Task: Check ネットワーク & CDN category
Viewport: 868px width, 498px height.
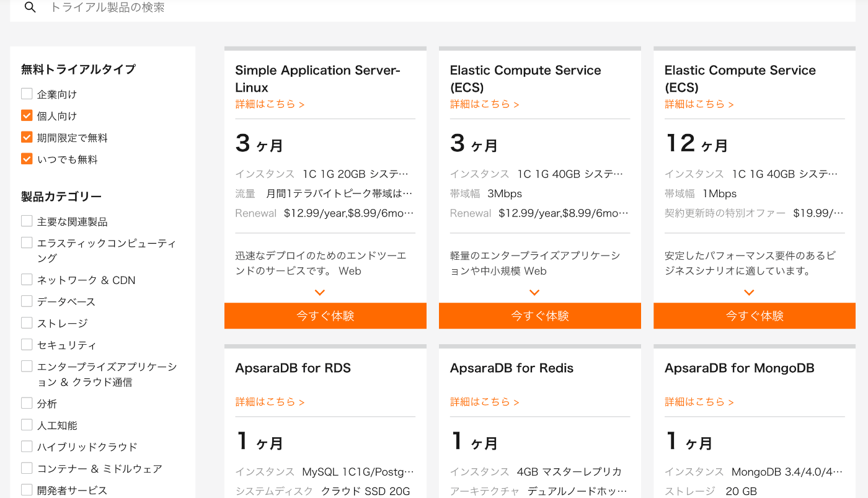Action: [x=27, y=279]
